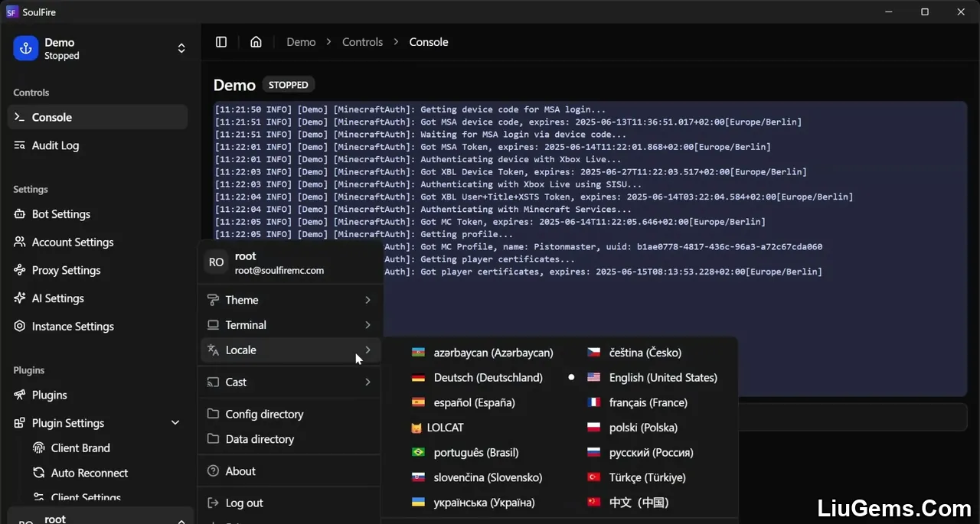
Task: Choose Log out from user menu
Action: click(289, 503)
